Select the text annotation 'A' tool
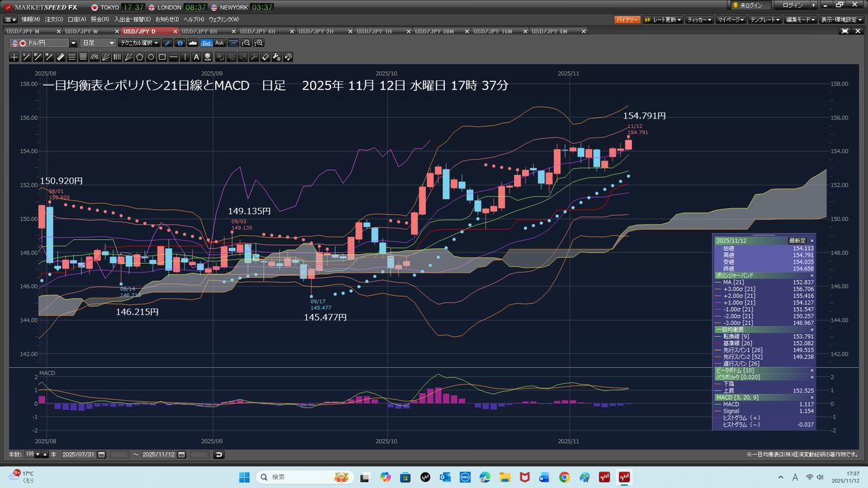The width and height of the screenshot is (868, 488). tap(197, 57)
